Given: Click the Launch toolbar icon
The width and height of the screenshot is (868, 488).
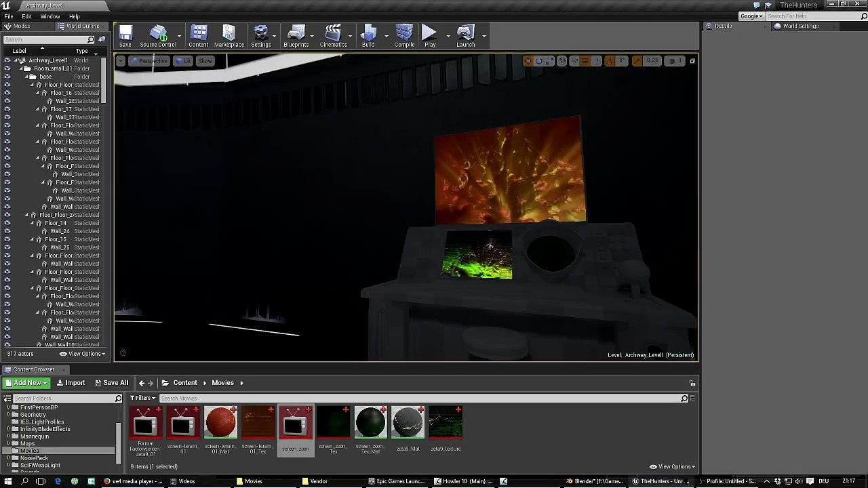Looking at the screenshot, I should click(465, 35).
